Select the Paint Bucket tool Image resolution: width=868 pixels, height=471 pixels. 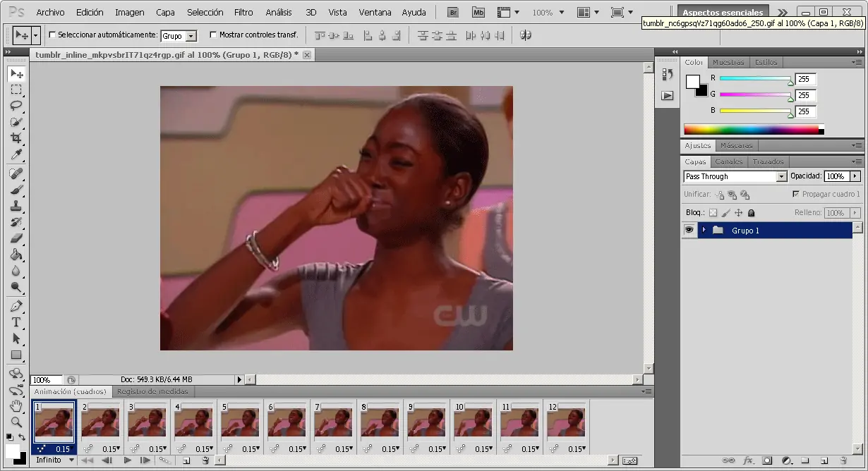coord(16,255)
